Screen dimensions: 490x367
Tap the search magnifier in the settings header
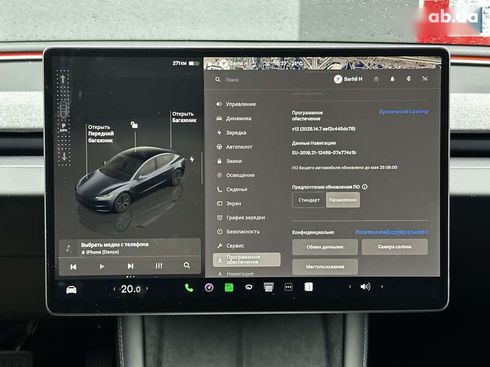[218, 80]
